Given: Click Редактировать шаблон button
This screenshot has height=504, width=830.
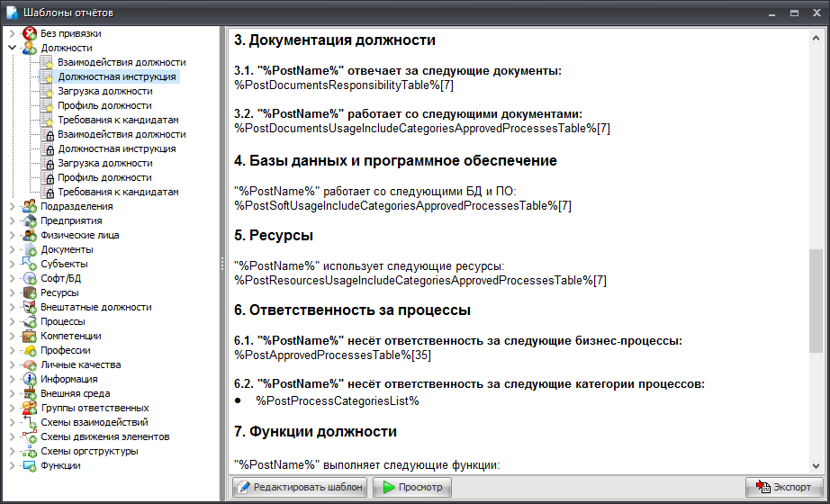Looking at the screenshot, I should (x=300, y=487).
